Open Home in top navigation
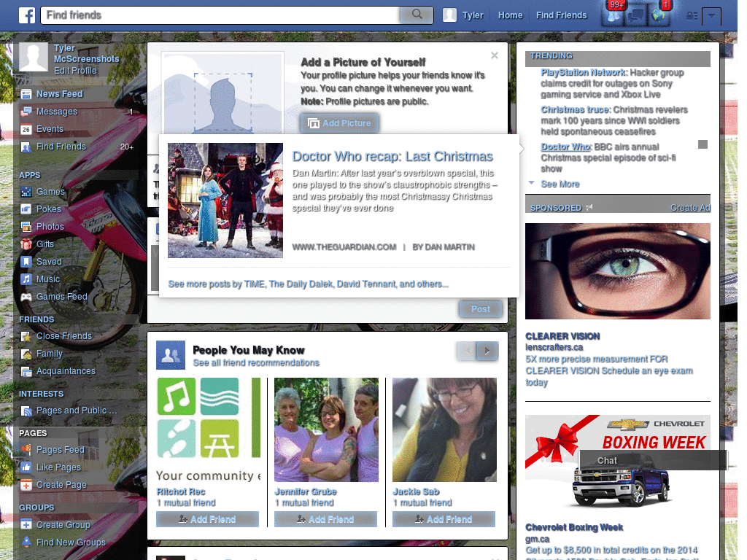Screen dimensions: 747x560 pyautogui.click(x=510, y=15)
